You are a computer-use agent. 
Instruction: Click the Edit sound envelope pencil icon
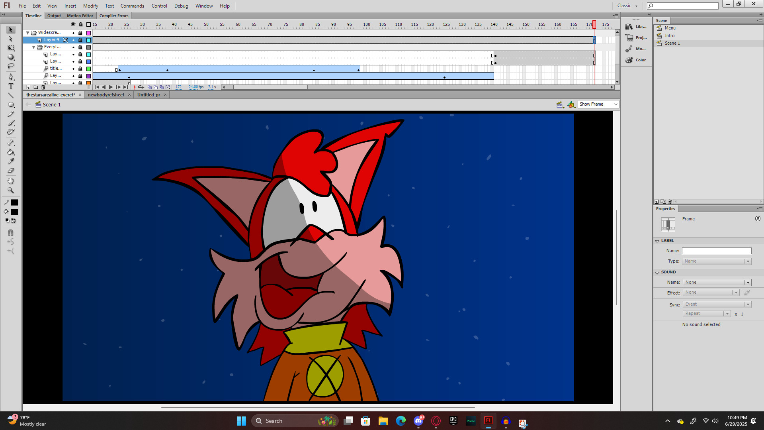[747, 293]
